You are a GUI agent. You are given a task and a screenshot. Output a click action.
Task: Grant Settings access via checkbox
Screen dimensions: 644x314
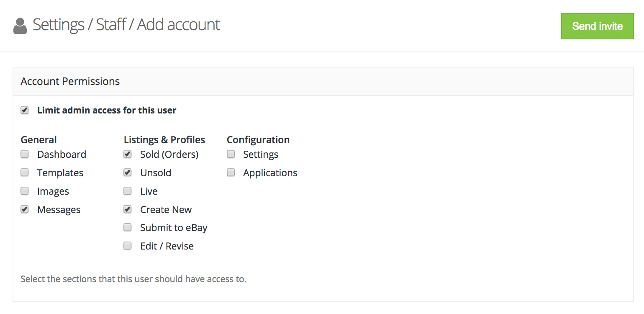click(x=231, y=154)
